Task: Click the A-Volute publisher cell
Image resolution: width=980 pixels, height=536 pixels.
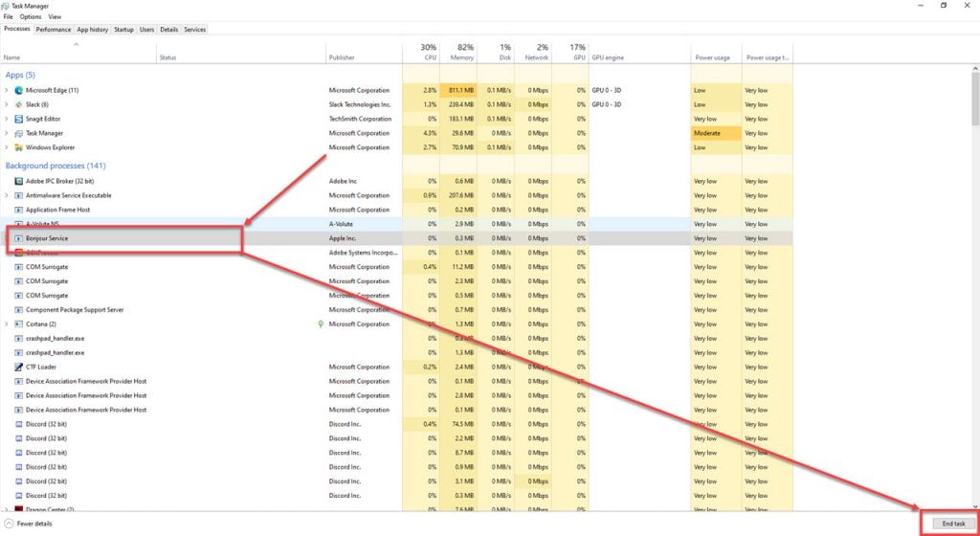Action: pos(365,224)
